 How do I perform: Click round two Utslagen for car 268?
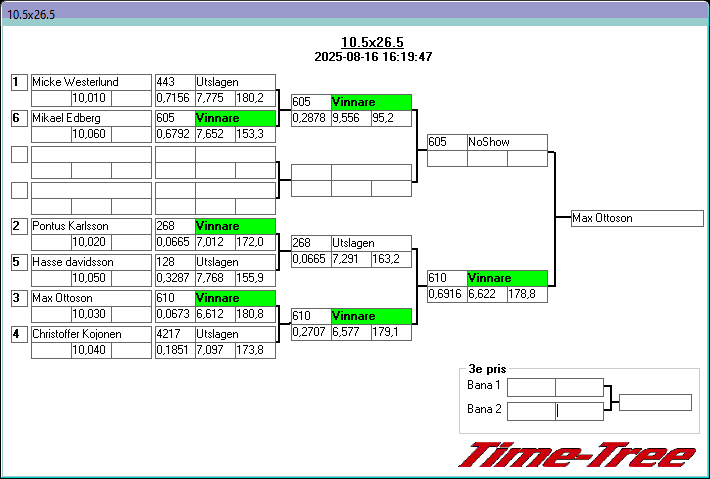point(371,243)
